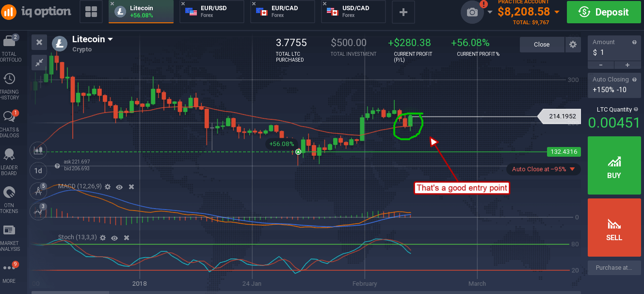Switch to the EUR/CAD Forex tab
This screenshot has height=294, width=644.
pyautogui.click(x=282, y=12)
